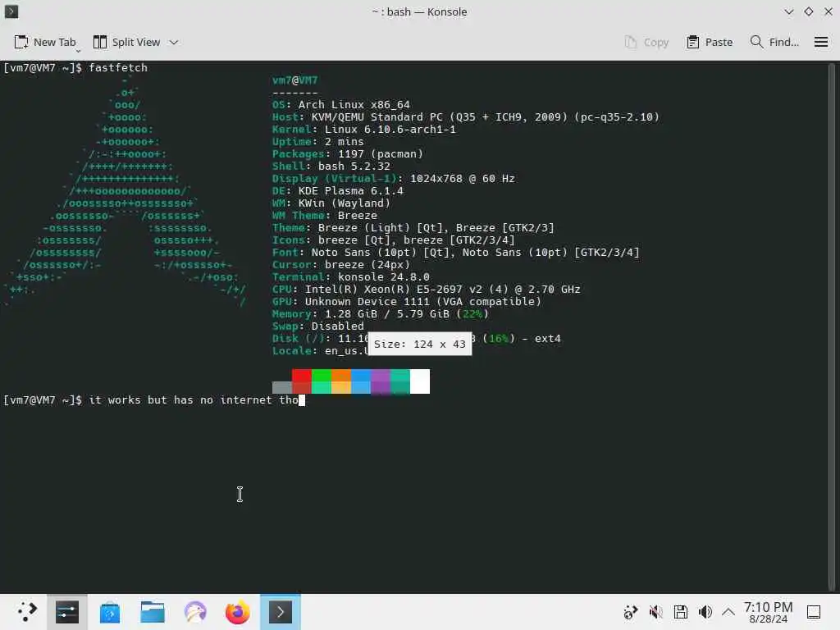The height and width of the screenshot is (630, 840).
Task: Click the Konsole window icon in title bar
Action: point(11,11)
